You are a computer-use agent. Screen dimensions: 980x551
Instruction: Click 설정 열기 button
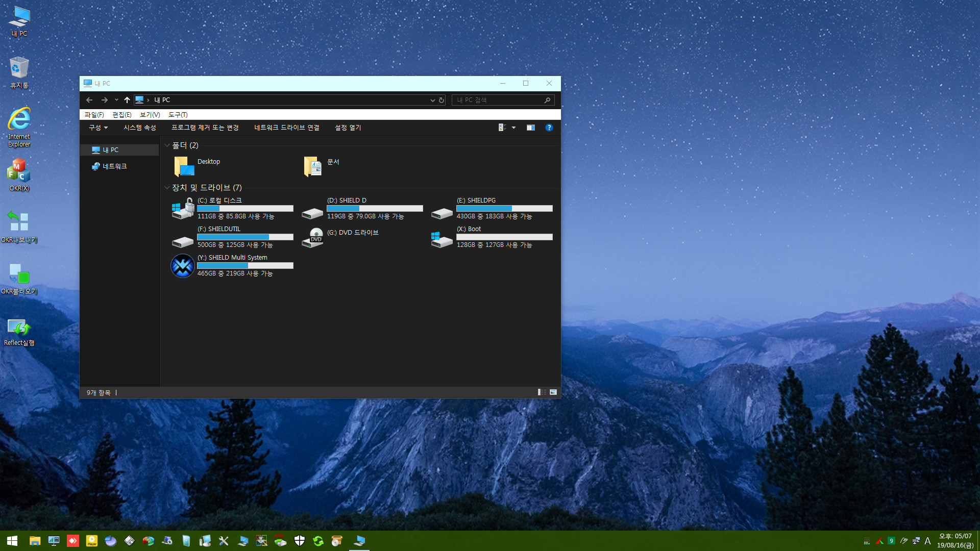(348, 128)
